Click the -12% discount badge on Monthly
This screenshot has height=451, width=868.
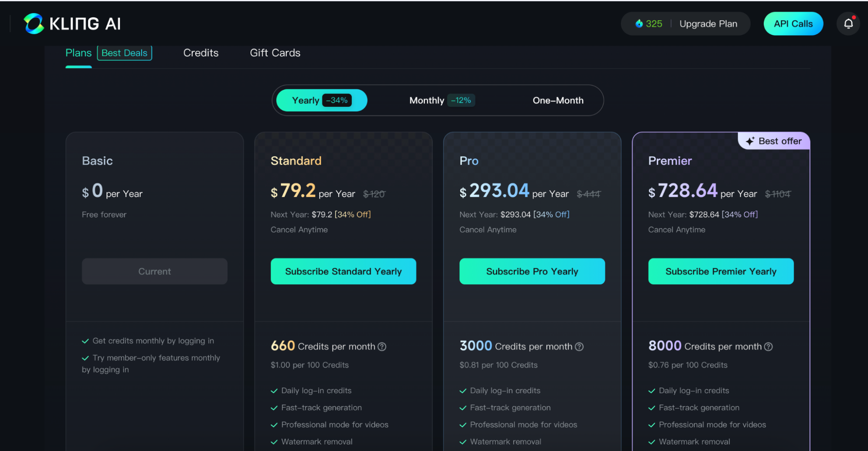[461, 100]
